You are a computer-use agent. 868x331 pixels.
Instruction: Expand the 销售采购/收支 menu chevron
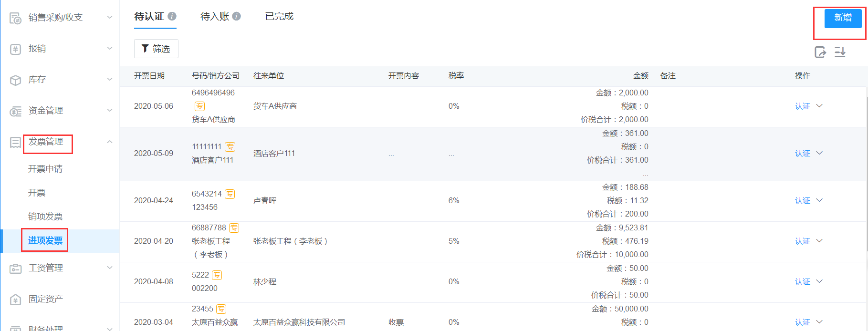point(110,18)
